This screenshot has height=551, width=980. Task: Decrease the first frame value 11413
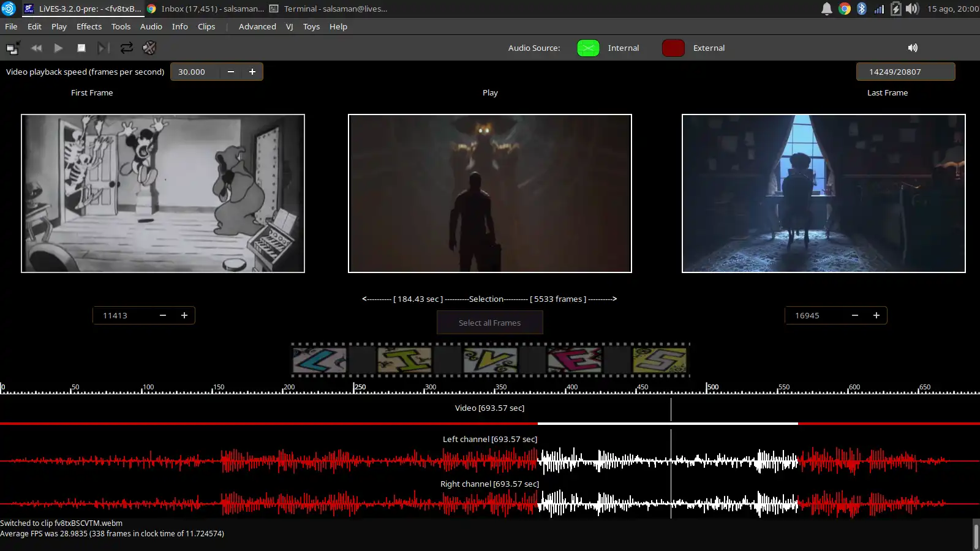[x=163, y=315]
